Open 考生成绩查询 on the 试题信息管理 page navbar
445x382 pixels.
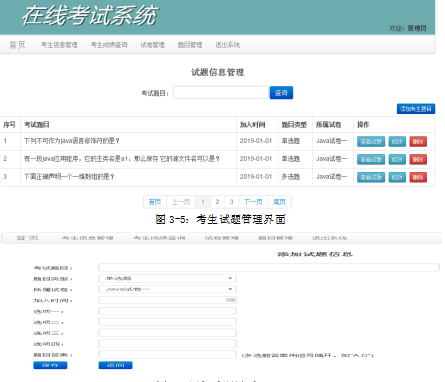[x=109, y=45]
